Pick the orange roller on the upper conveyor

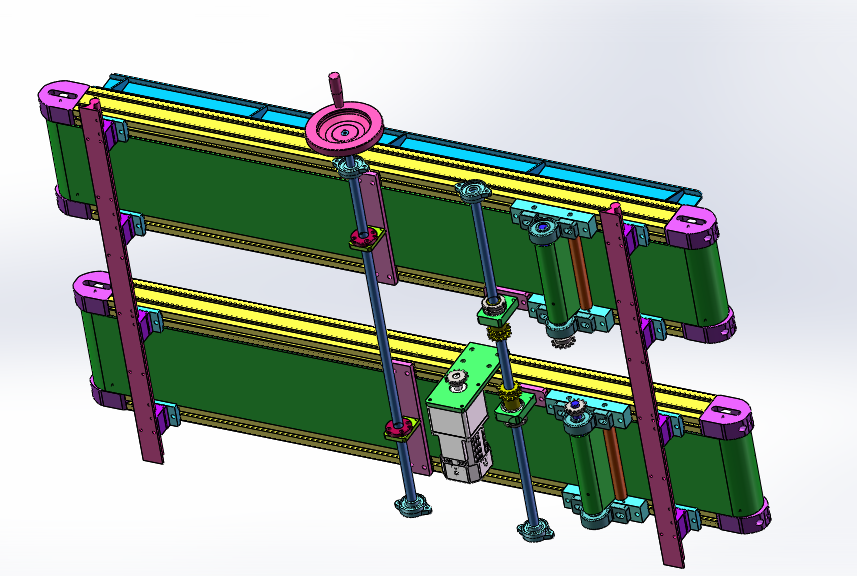coord(580,273)
